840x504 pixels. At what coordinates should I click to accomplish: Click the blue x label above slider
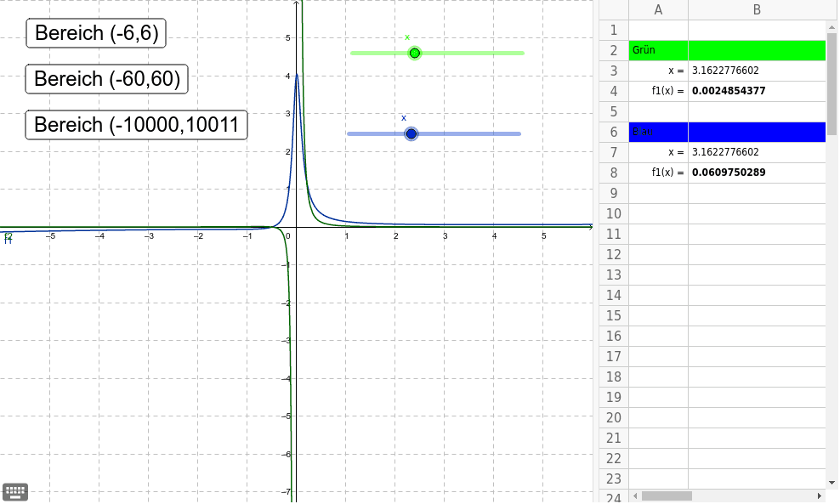click(404, 118)
